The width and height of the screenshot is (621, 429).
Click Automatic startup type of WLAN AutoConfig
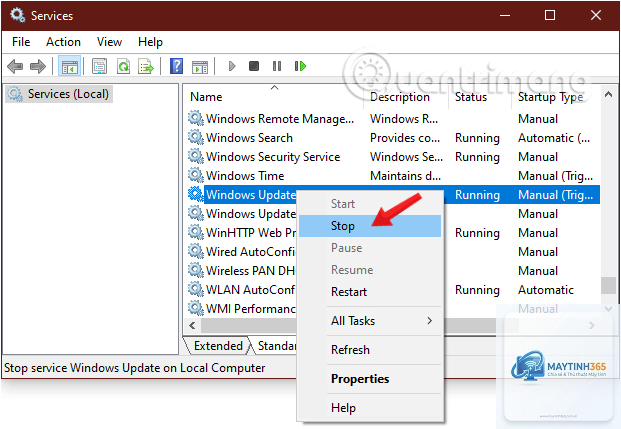pyautogui.click(x=546, y=290)
